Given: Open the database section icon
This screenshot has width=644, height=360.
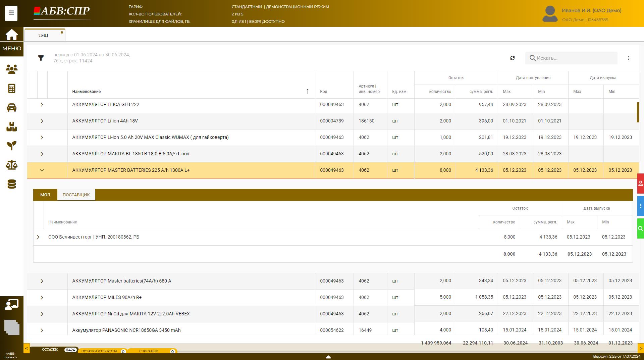Looking at the screenshot, I should pos(12,184).
